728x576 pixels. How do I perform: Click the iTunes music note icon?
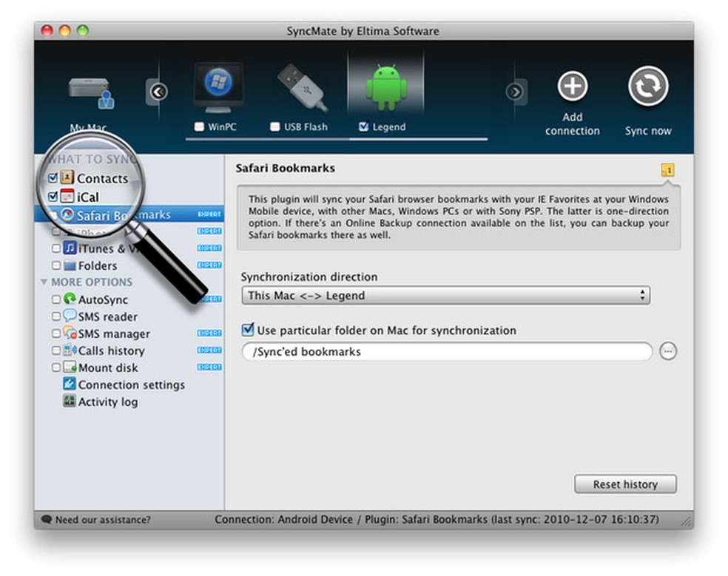coord(70,248)
